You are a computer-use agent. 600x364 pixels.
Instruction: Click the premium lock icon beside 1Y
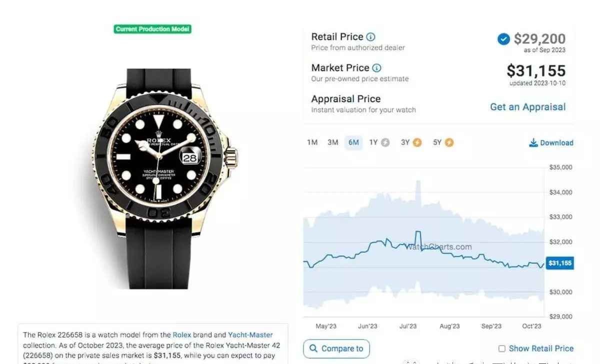[385, 142]
